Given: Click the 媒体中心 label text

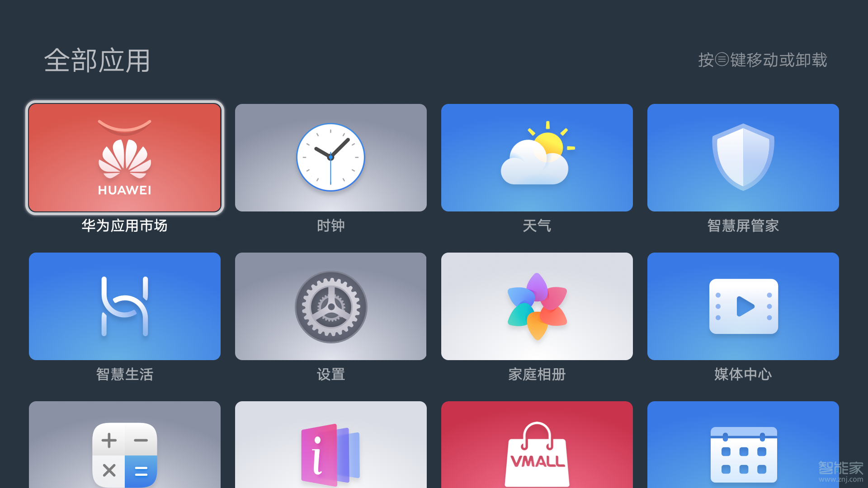Looking at the screenshot, I should [743, 374].
